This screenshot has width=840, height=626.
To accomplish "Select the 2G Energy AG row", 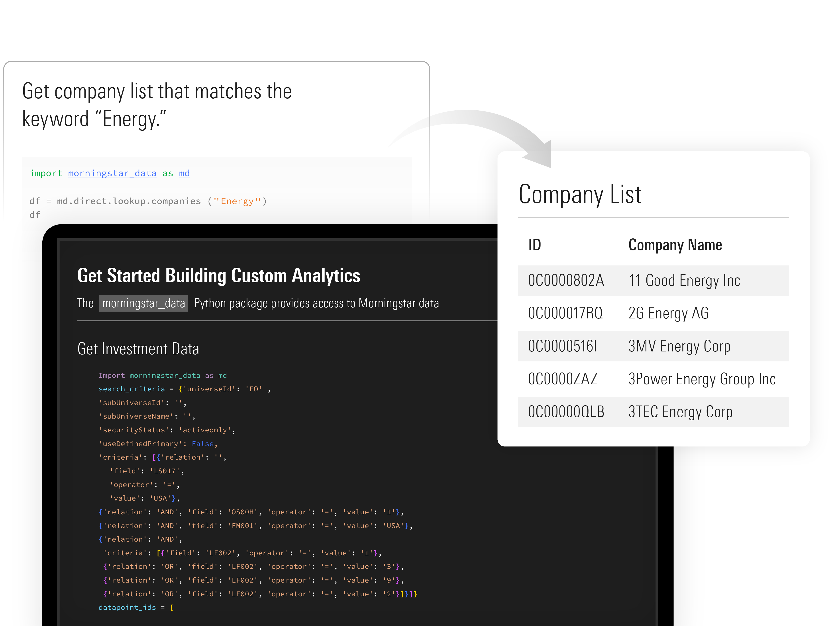I will point(653,313).
